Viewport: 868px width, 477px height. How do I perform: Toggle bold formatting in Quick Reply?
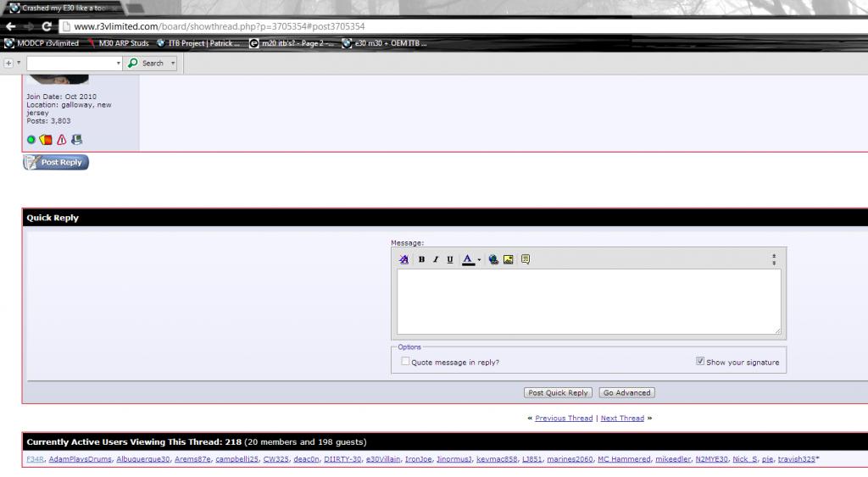pyautogui.click(x=421, y=259)
